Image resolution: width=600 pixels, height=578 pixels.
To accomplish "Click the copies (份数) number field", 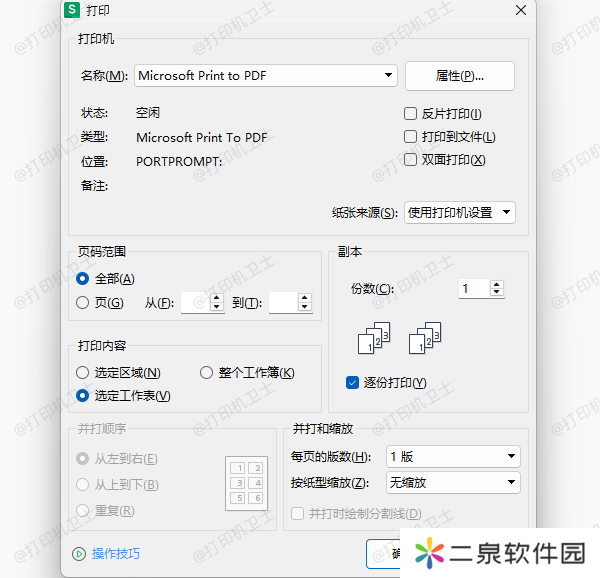I will (474, 288).
